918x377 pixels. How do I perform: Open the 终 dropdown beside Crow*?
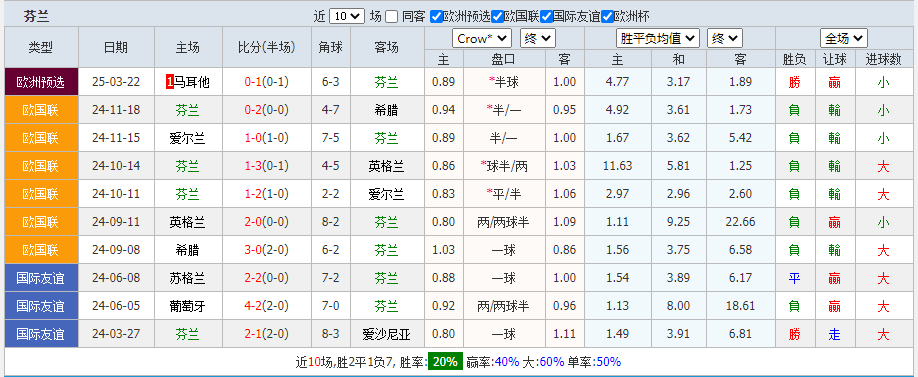point(537,39)
